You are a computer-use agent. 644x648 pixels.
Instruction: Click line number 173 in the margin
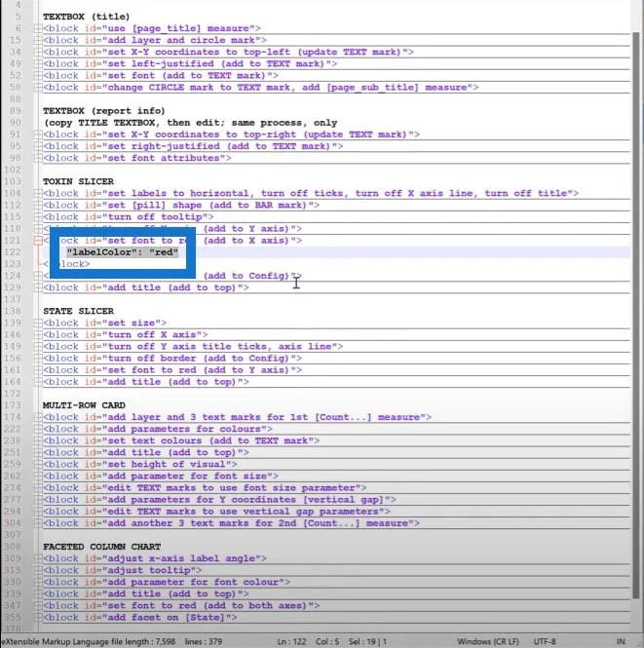(12, 405)
